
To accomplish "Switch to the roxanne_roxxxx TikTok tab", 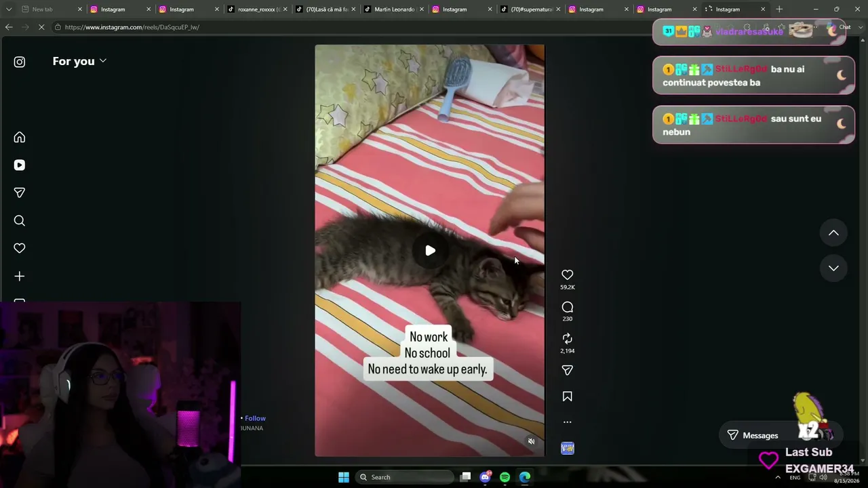I will click(256, 9).
